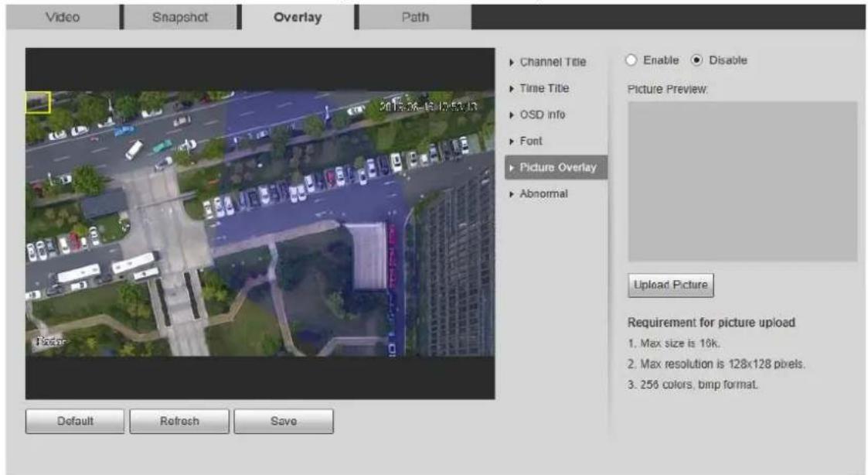
Task: Click the channel title text at bottom-left of video
Action: (x=51, y=341)
